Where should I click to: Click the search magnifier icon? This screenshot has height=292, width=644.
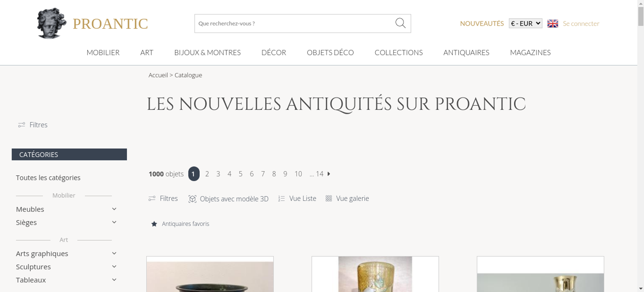point(400,23)
